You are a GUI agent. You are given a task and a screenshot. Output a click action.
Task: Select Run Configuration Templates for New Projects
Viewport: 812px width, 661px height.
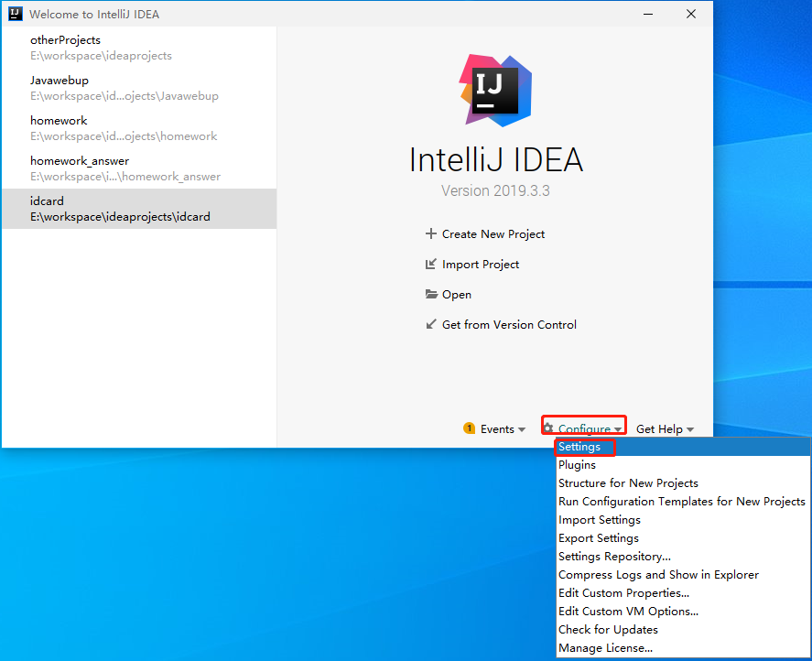coord(683,502)
